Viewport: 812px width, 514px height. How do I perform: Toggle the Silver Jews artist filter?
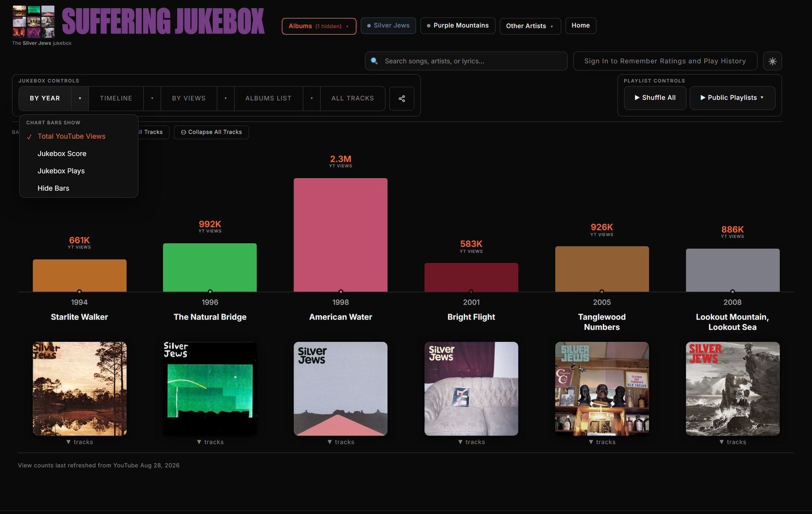388,25
